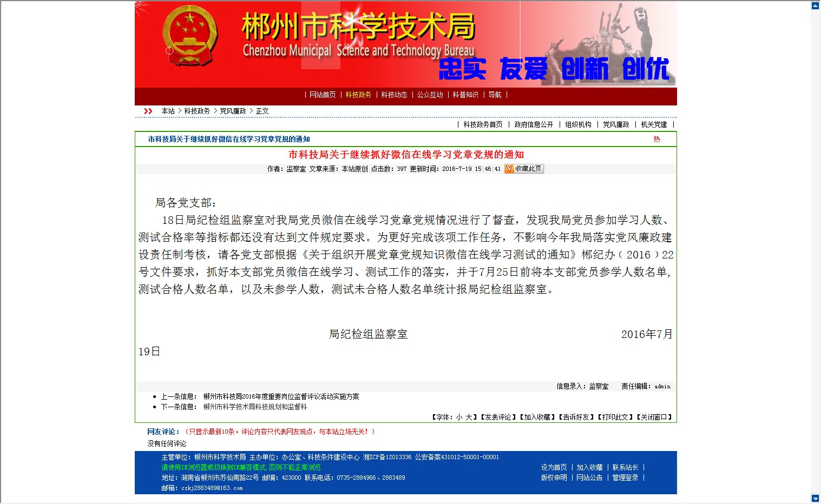
Task: Select 科技动态 in the navigation bar
Action: point(394,95)
